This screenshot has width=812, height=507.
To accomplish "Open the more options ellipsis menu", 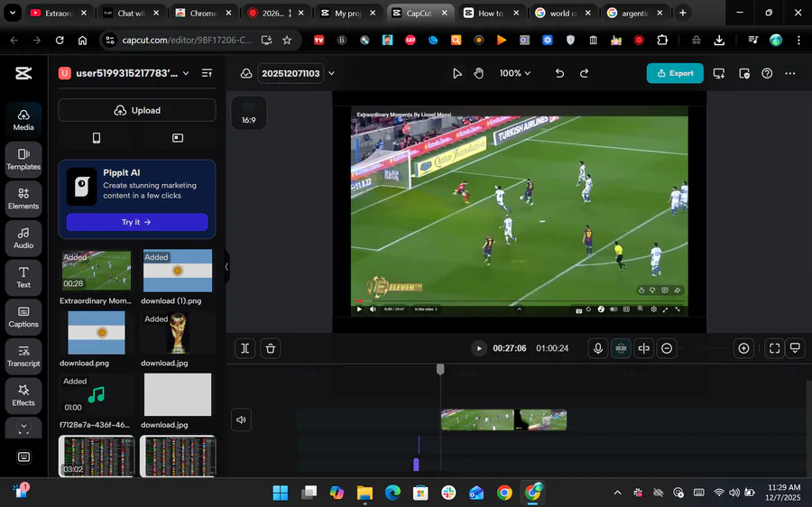I will 789,74.
